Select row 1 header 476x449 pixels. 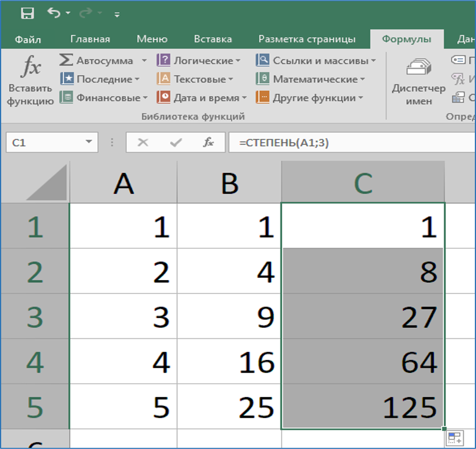tap(35, 226)
